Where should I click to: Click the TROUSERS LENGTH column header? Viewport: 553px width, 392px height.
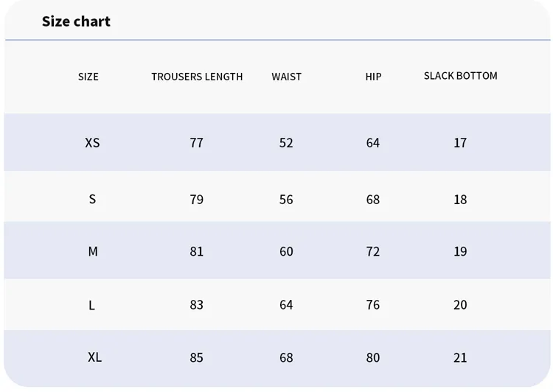pyautogui.click(x=197, y=77)
